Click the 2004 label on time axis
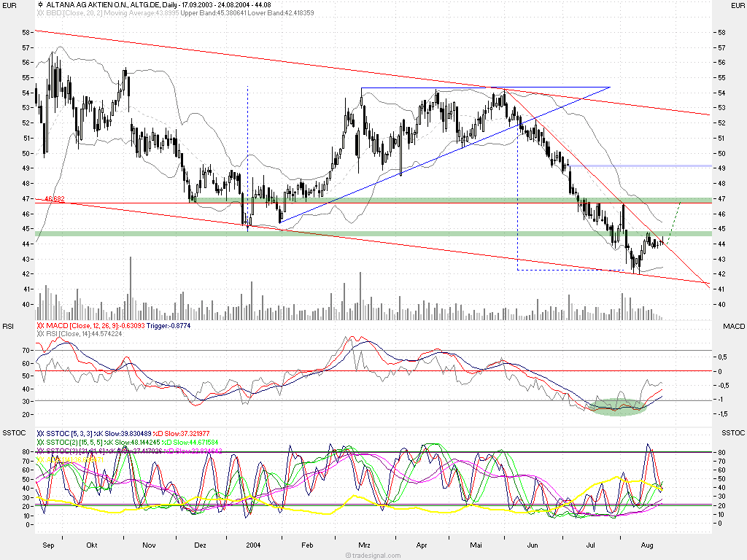 pos(253,545)
